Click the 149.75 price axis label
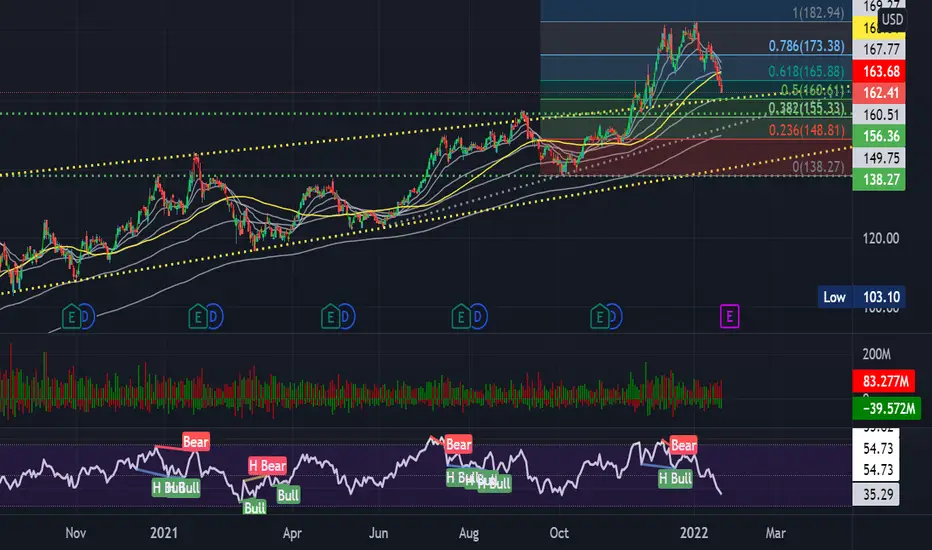The height and width of the screenshot is (550, 932). point(879,158)
